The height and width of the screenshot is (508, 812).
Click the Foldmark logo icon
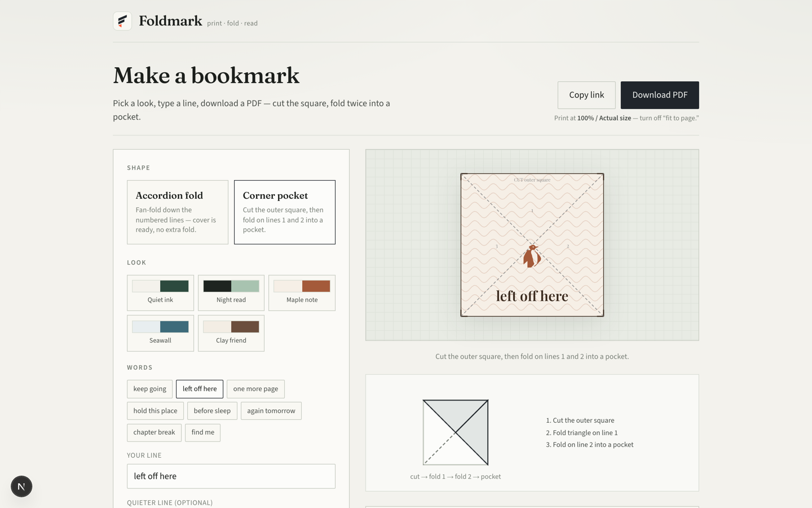click(122, 21)
